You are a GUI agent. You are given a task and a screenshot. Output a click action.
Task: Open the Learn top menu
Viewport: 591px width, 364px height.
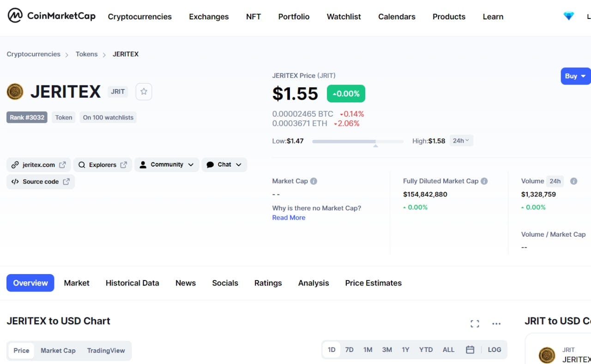pyautogui.click(x=493, y=17)
